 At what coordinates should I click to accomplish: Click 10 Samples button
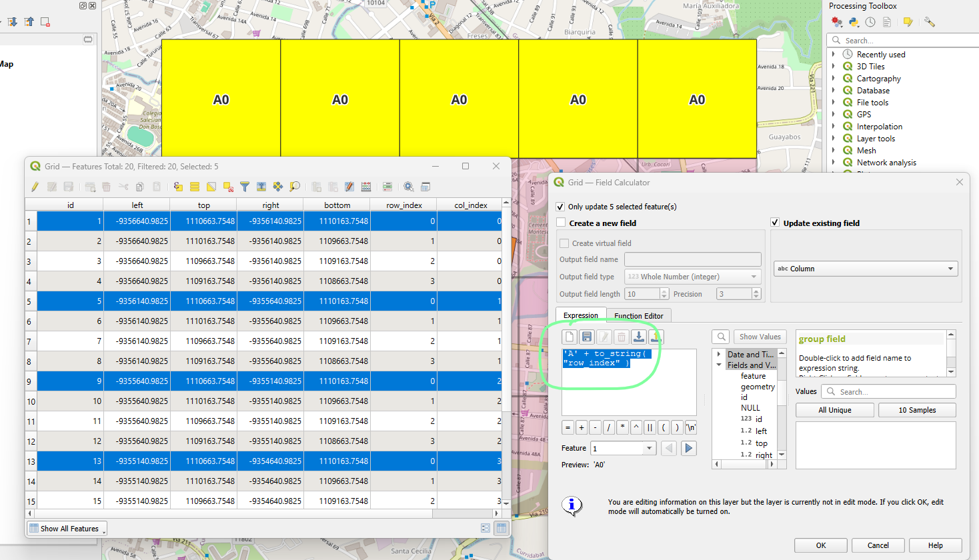(917, 410)
